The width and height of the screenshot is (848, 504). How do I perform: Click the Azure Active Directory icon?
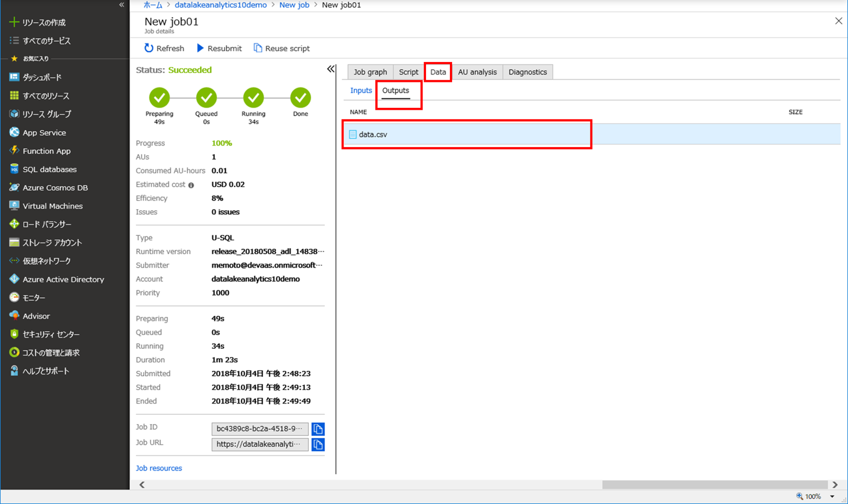click(x=14, y=279)
